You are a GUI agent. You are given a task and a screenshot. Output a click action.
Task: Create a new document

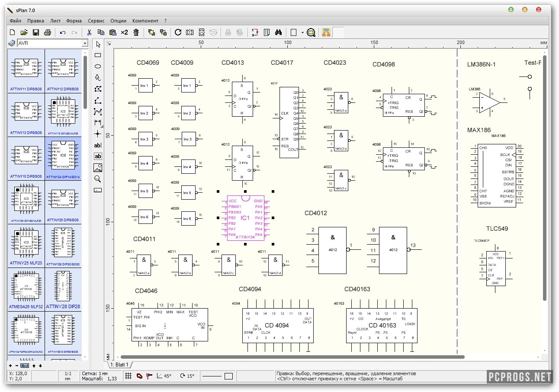click(x=13, y=32)
